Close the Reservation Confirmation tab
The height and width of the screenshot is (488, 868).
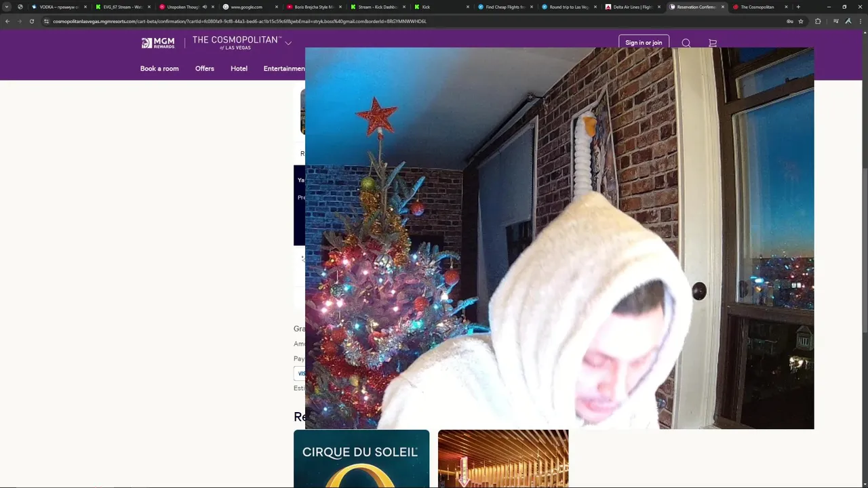[723, 7]
